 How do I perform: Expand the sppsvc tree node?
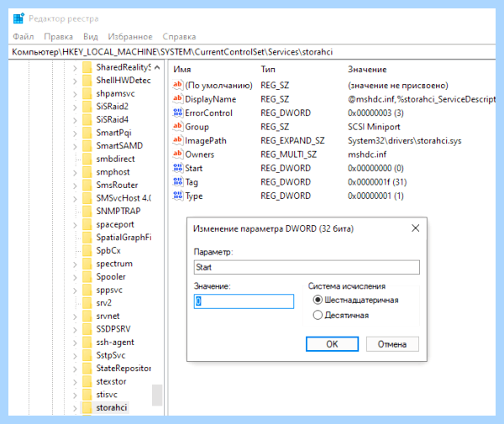click(x=75, y=291)
